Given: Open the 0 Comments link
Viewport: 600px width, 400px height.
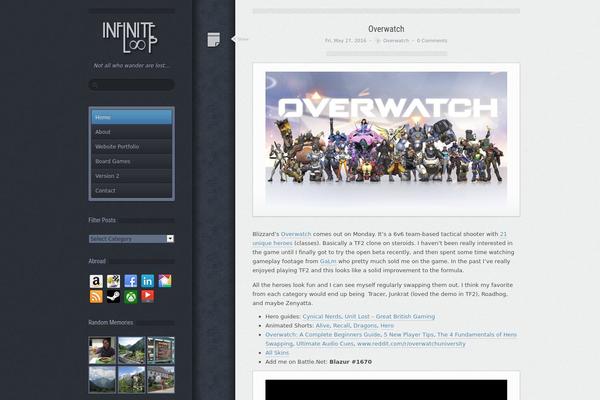Looking at the screenshot, I should click(432, 41).
